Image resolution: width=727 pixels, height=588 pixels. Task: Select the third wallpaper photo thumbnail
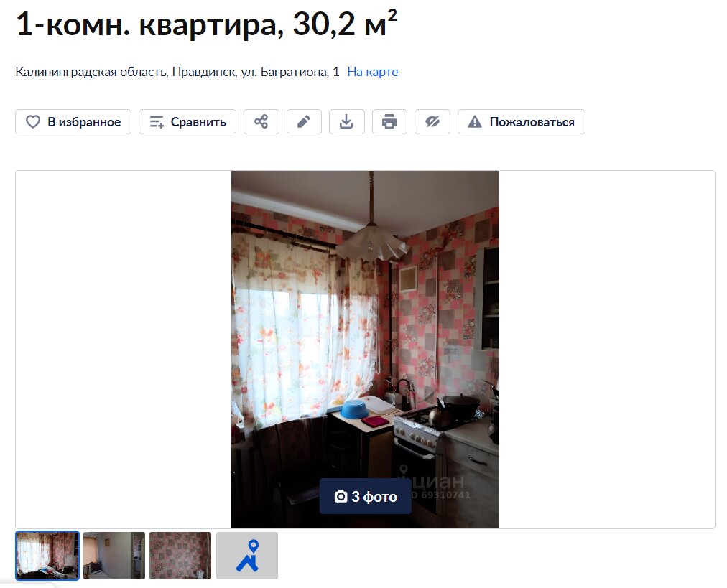click(180, 556)
